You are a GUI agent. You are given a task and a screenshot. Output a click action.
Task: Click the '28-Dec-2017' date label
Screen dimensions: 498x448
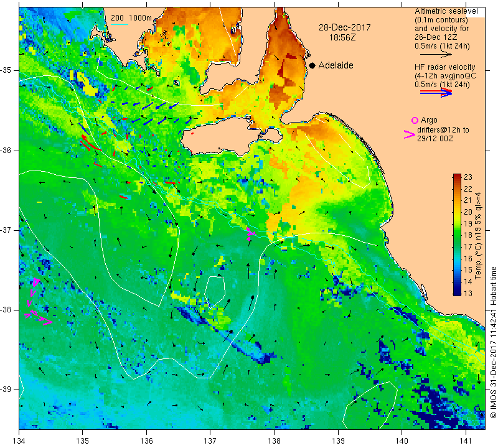click(345, 27)
